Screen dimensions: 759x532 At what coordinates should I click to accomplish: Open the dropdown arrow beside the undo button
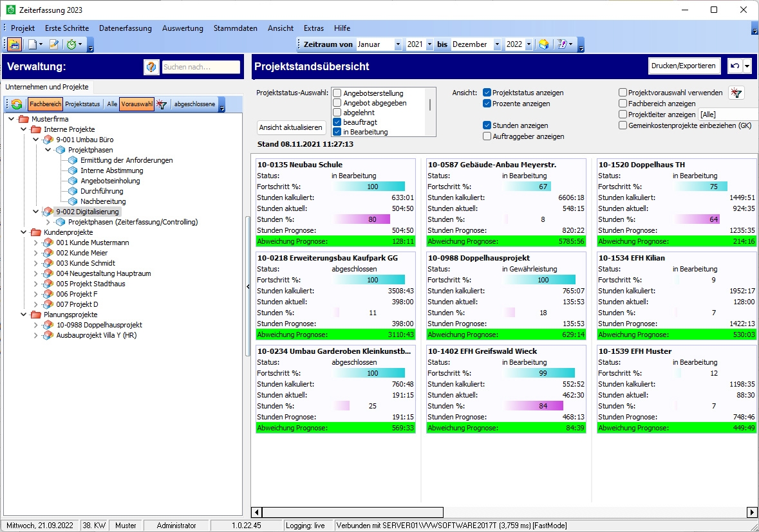747,66
